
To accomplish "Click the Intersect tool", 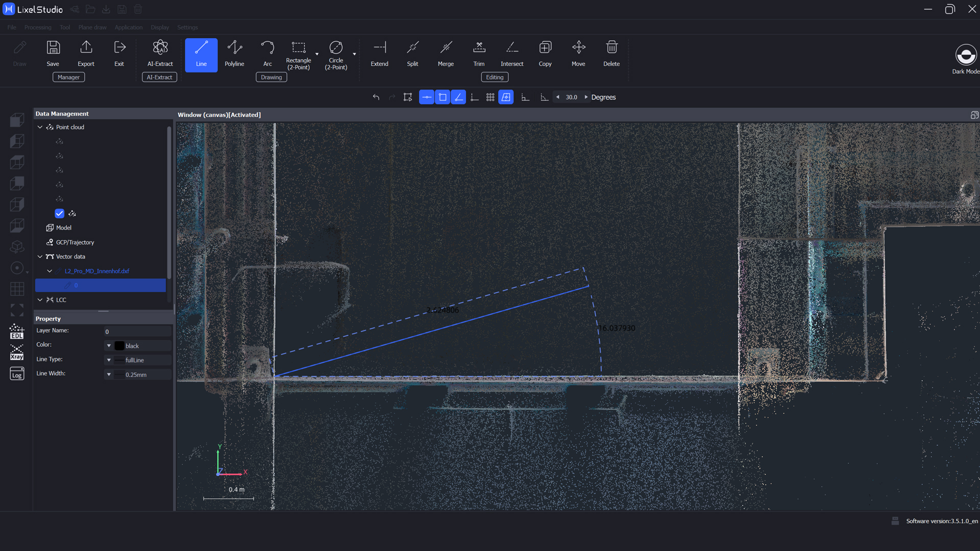I will [x=511, y=54].
